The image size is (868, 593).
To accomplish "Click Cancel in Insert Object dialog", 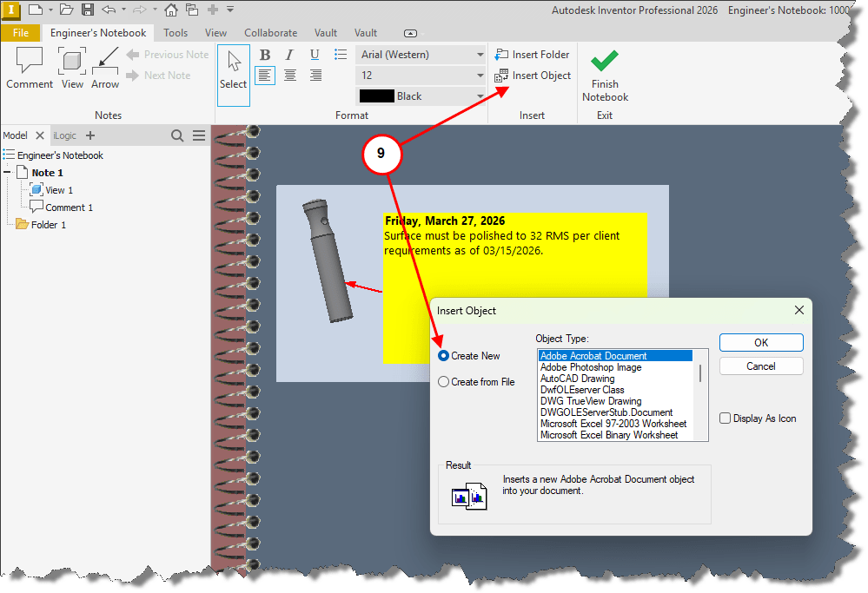I will point(760,366).
